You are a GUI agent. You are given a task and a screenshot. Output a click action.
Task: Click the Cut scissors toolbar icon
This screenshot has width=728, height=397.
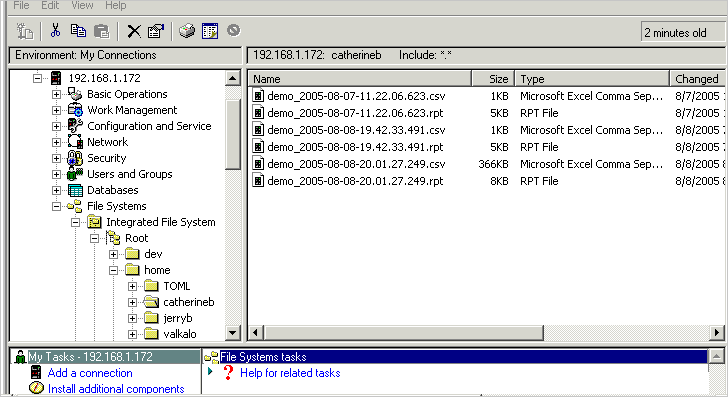[55, 31]
